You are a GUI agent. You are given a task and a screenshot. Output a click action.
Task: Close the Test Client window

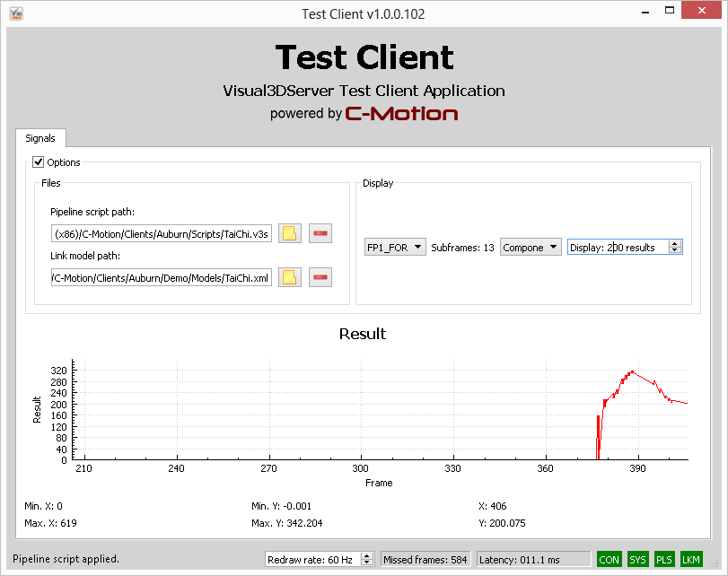tap(702, 10)
